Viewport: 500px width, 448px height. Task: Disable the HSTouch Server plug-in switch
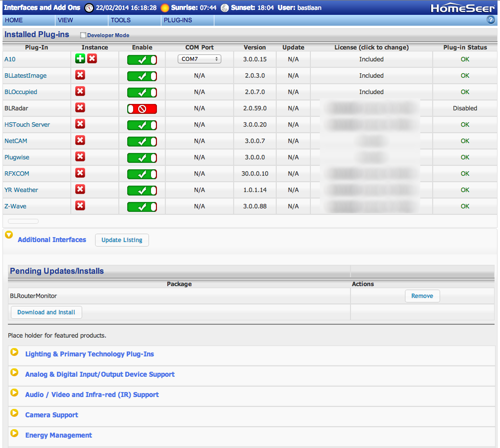(142, 125)
